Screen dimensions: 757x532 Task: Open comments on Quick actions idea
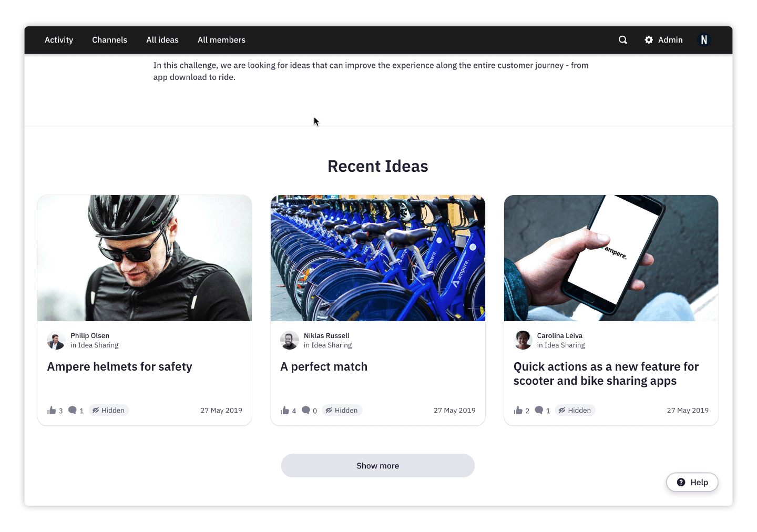pos(539,411)
